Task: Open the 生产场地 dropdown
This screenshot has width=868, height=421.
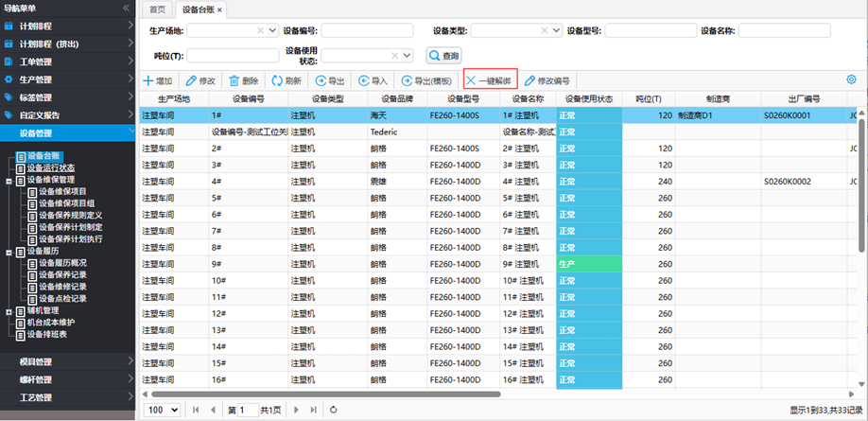Action: tap(273, 30)
